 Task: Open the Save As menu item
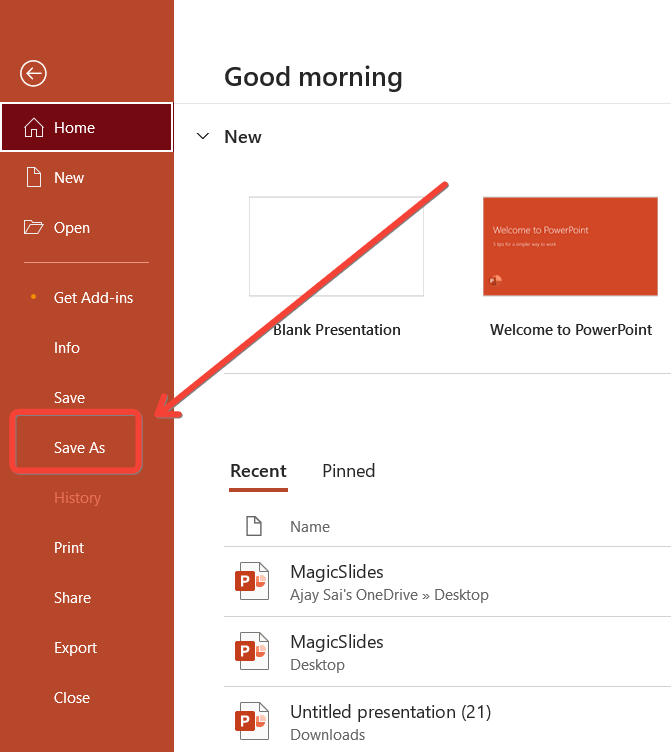pyautogui.click(x=79, y=448)
